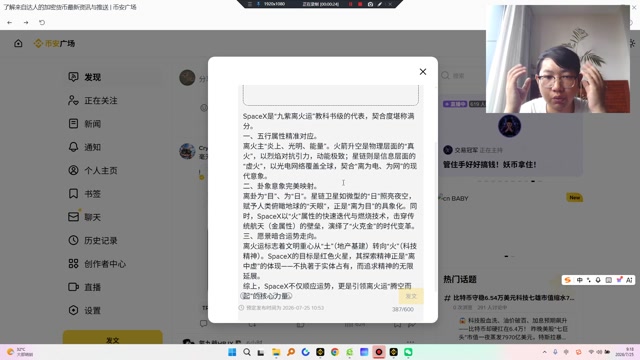The width and height of the screenshot is (640, 360).
Task: Close the post compose dialog
Action: 423,72
